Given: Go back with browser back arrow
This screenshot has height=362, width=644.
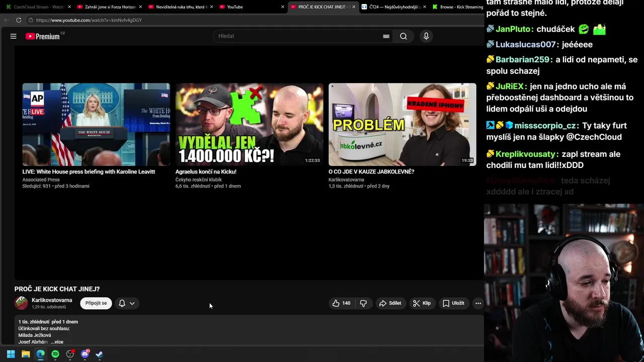Looking at the screenshot, I should [7, 20].
